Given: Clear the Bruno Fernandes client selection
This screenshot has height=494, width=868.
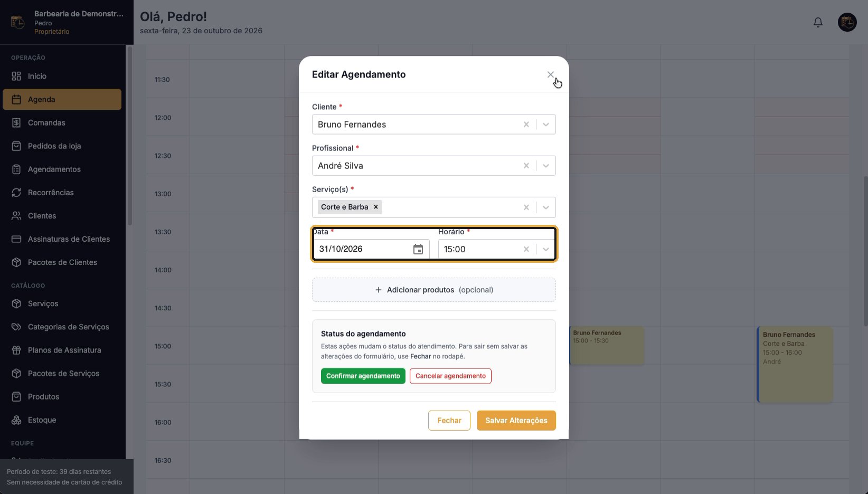Looking at the screenshot, I should pos(526,125).
